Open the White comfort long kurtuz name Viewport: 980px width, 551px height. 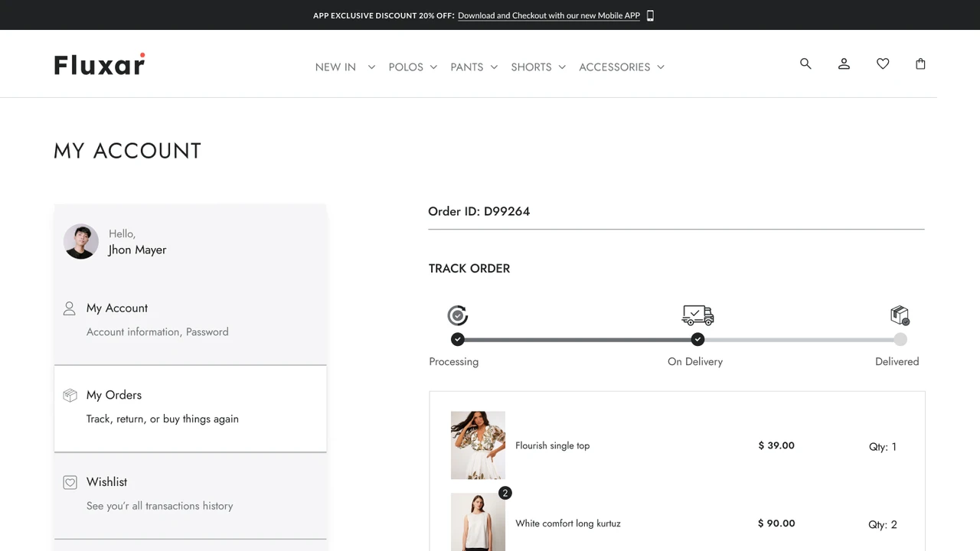pyautogui.click(x=568, y=523)
